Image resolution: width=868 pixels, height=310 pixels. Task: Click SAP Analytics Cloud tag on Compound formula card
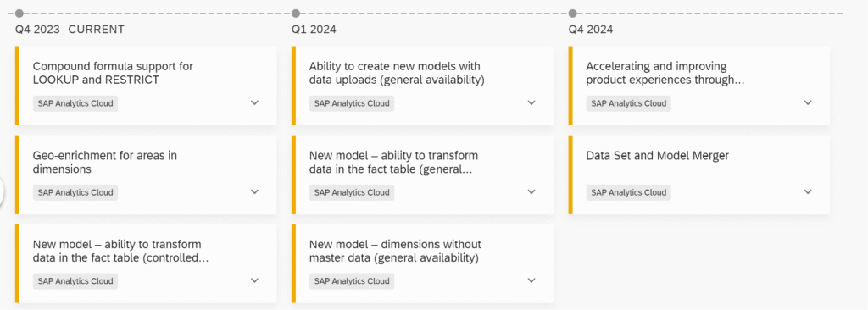pyautogui.click(x=75, y=103)
